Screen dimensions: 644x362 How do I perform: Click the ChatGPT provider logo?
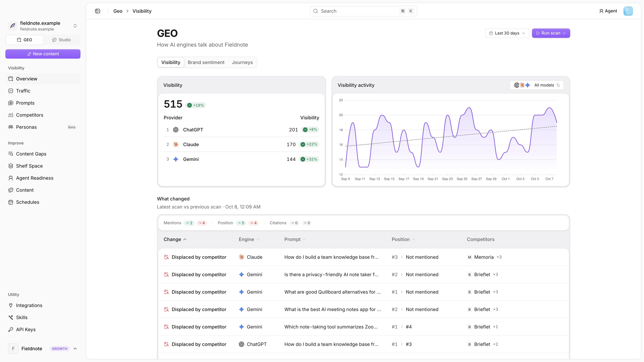176,130
